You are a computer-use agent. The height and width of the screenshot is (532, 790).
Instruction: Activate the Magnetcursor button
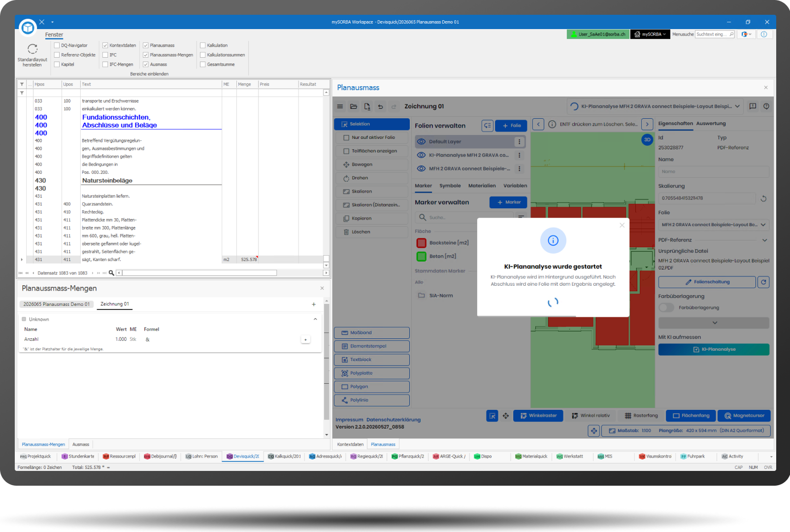coord(744,416)
